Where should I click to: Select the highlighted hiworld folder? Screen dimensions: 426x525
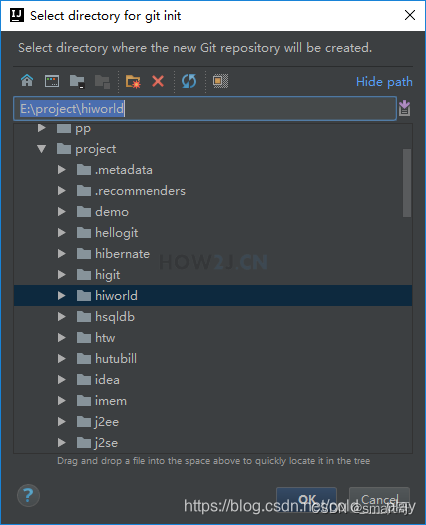click(213, 296)
